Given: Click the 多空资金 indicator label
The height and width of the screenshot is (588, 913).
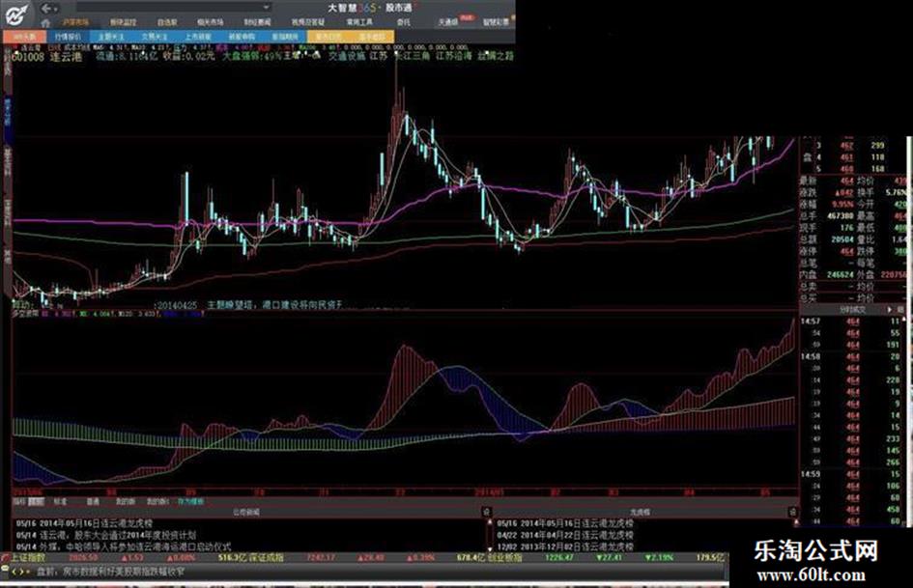Looking at the screenshot, I should [25, 313].
